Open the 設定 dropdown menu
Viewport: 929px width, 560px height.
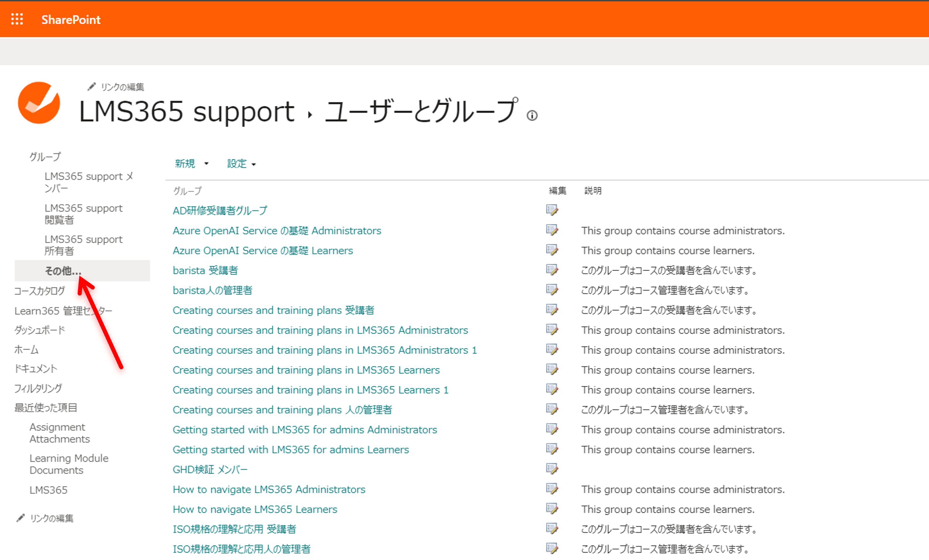(241, 164)
